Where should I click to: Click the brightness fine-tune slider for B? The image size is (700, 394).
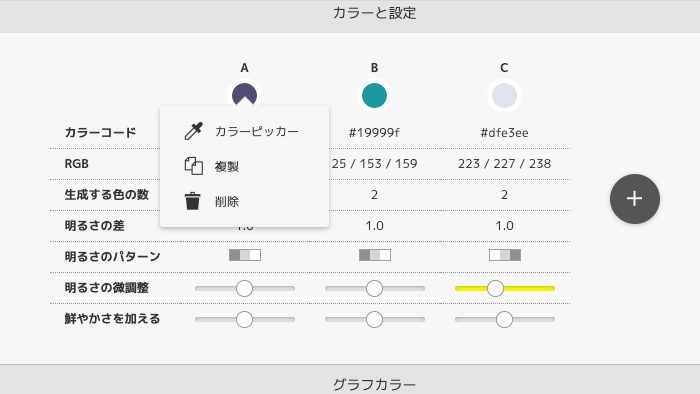[x=375, y=289]
